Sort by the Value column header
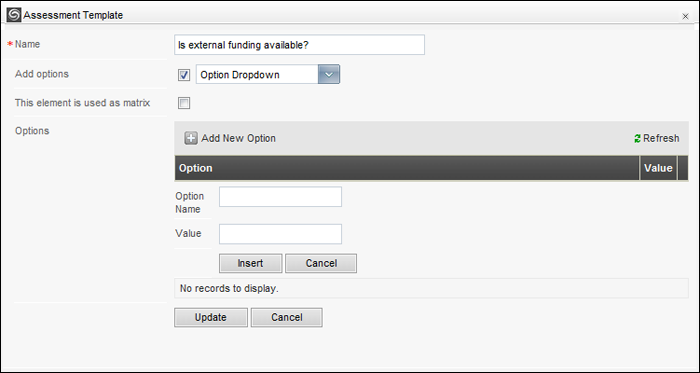The image size is (700, 373). pos(658,168)
